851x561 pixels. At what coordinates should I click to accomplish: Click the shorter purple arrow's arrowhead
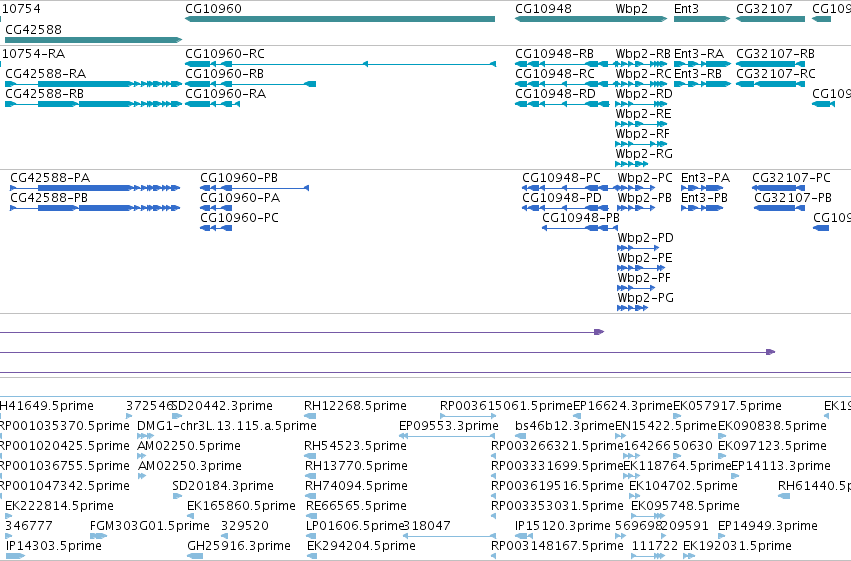pos(599,332)
